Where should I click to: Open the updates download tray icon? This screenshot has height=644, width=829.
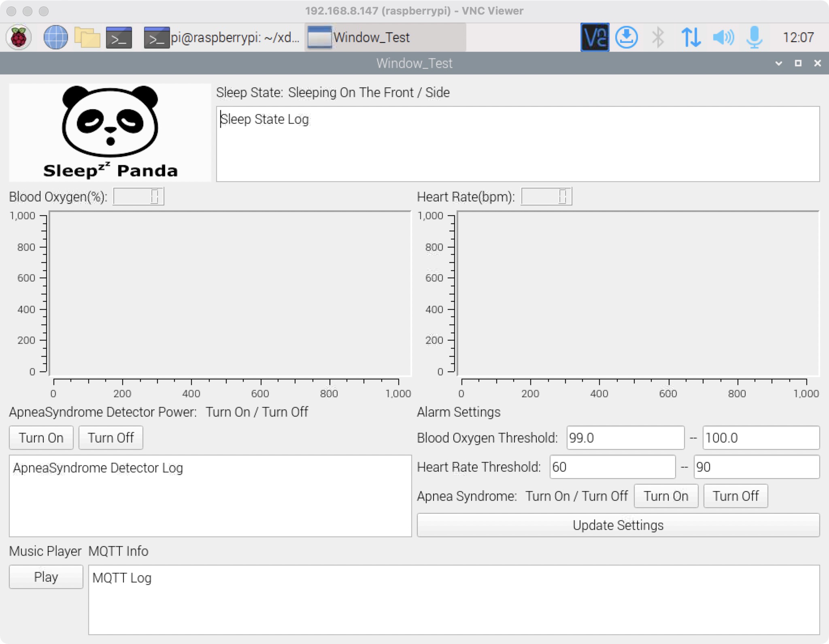626,37
